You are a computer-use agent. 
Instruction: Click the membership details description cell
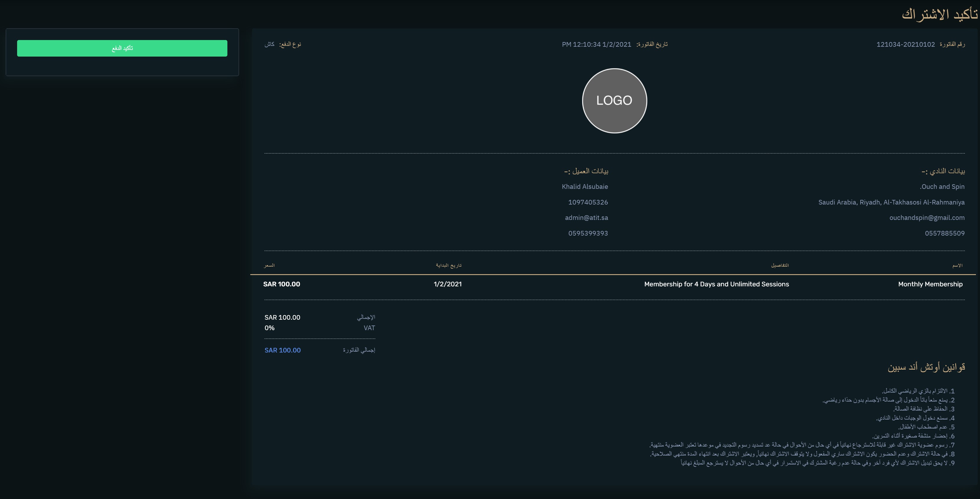[x=716, y=284]
